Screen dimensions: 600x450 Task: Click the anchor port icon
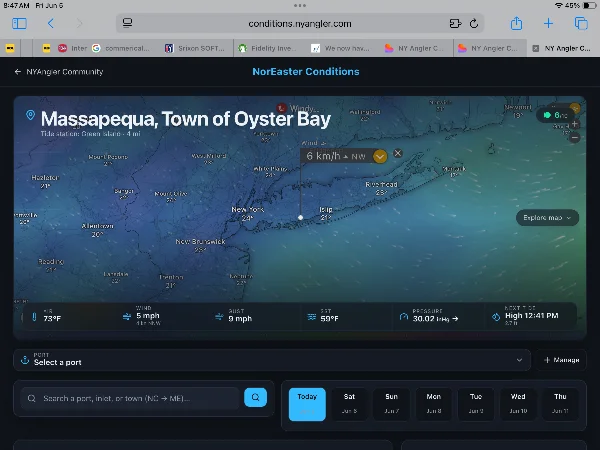(25, 360)
